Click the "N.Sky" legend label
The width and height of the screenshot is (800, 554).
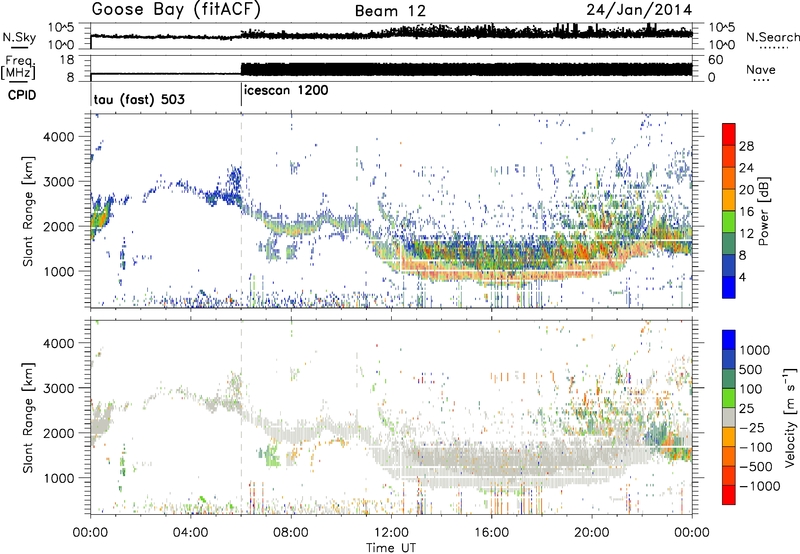tap(19, 38)
